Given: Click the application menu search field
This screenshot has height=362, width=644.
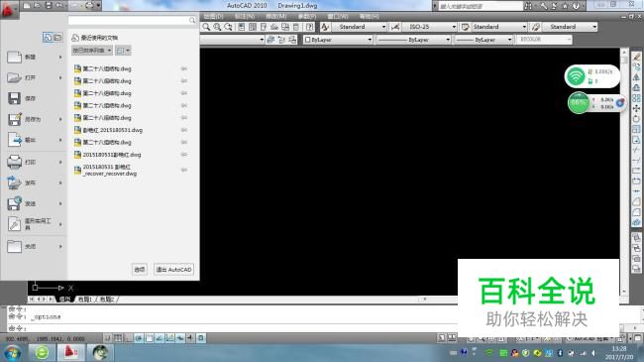Looking at the screenshot, I should 132,20.
